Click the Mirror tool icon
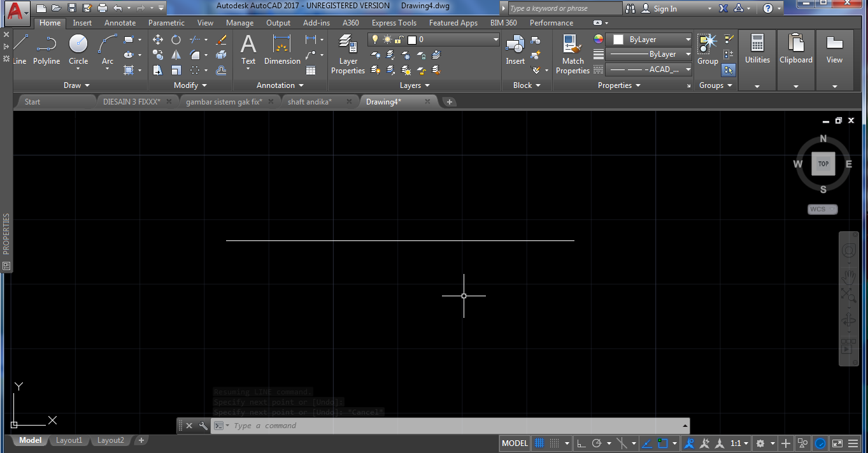868x453 pixels. tap(176, 55)
